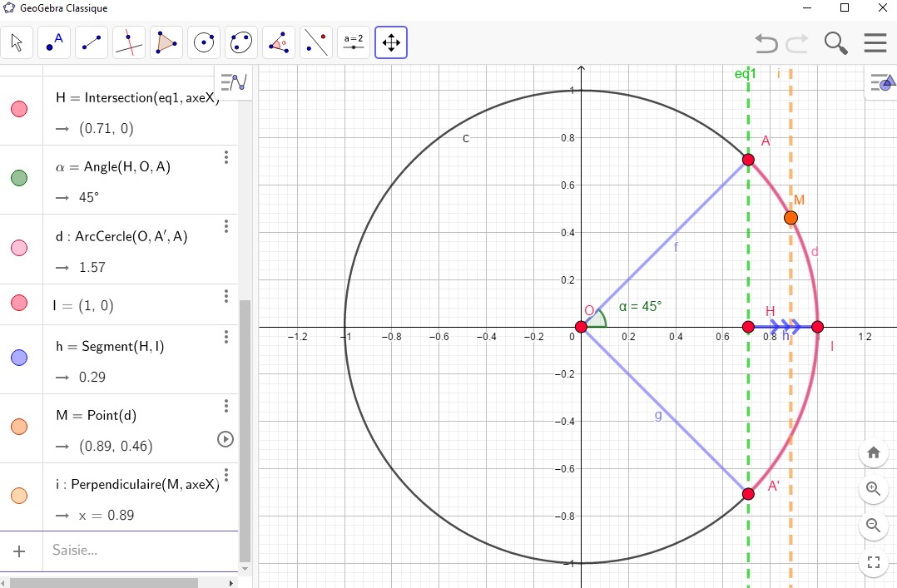Click point A' on the circle
This screenshot has height=588, width=897.
pos(748,494)
